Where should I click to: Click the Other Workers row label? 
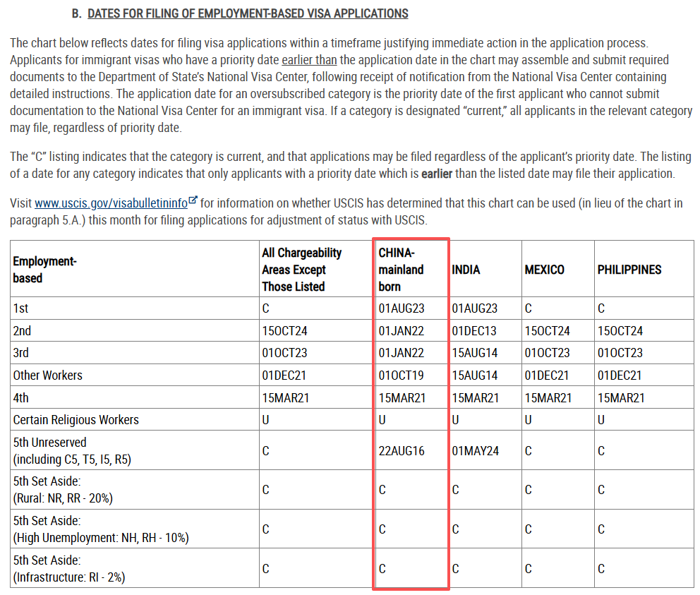47,375
